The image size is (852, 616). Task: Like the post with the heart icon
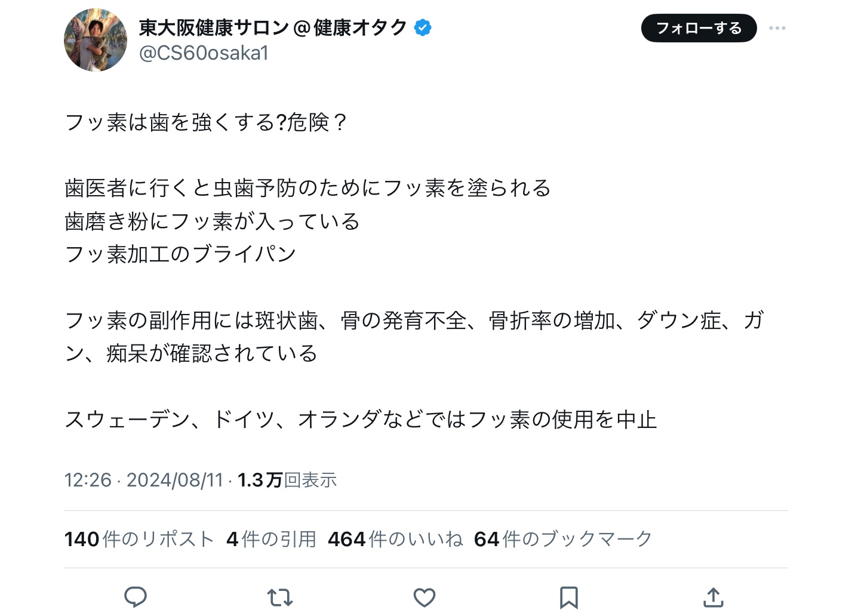click(x=425, y=597)
